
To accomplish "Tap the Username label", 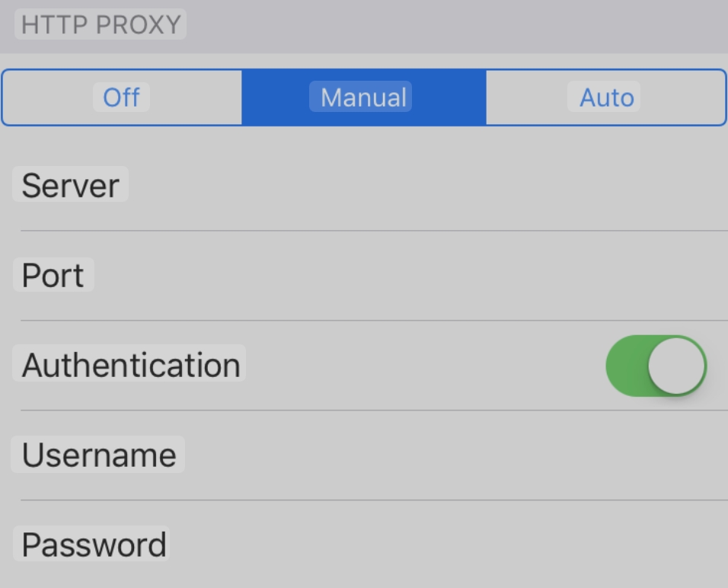I will [x=98, y=455].
